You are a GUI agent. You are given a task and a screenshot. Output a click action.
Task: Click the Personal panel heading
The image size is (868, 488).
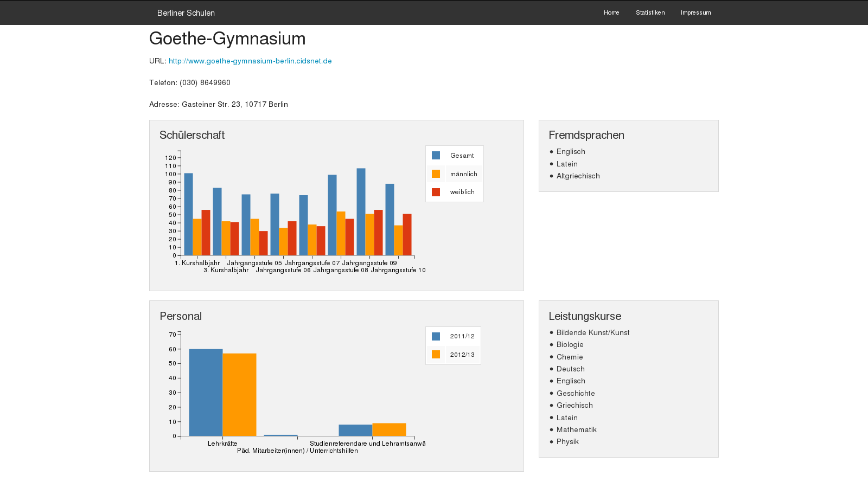tap(181, 316)
